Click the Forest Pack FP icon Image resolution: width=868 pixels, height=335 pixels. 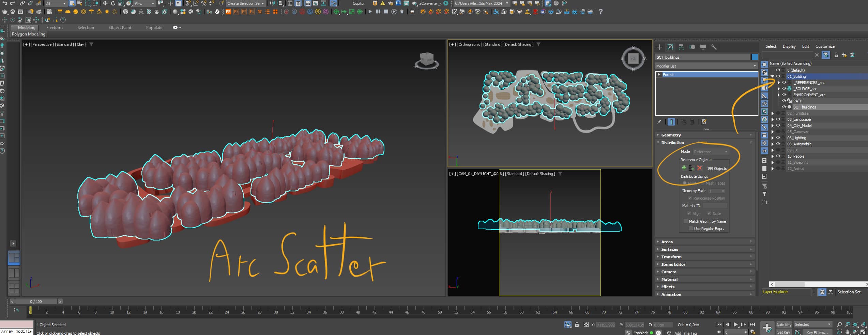pos(228,12)
